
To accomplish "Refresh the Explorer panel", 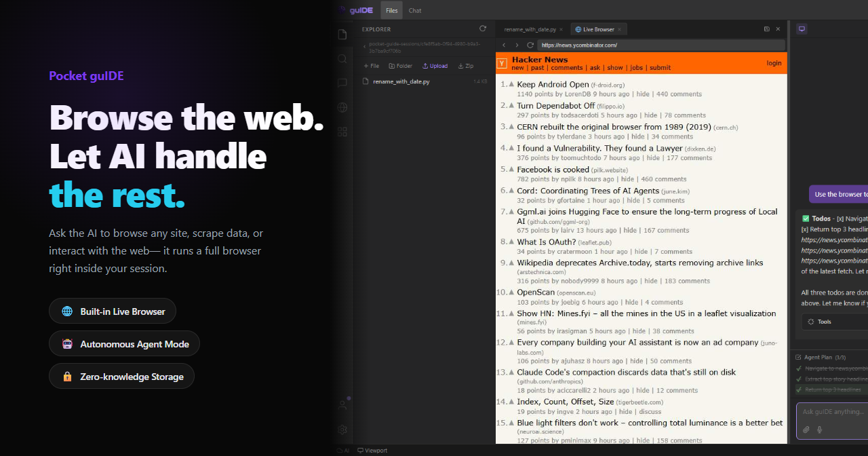I will tap(483, 28).
